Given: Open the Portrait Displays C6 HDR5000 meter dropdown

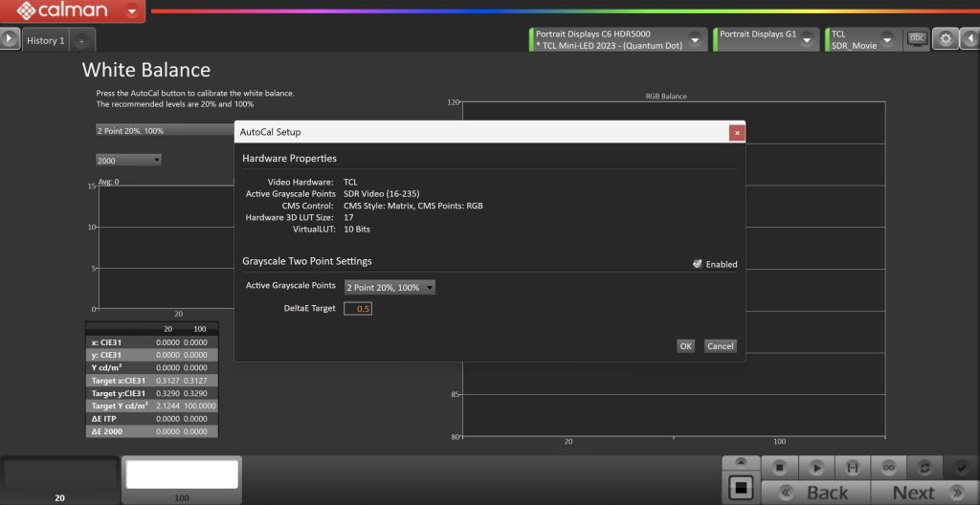Looking at the screenshot, I should 695,40.
